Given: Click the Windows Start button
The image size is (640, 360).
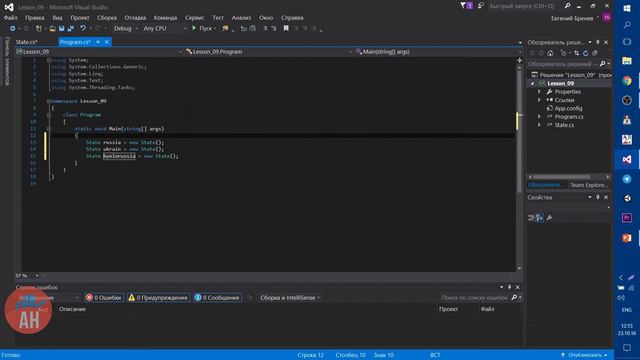Looking at the screenshot, I should coord(627,8).
